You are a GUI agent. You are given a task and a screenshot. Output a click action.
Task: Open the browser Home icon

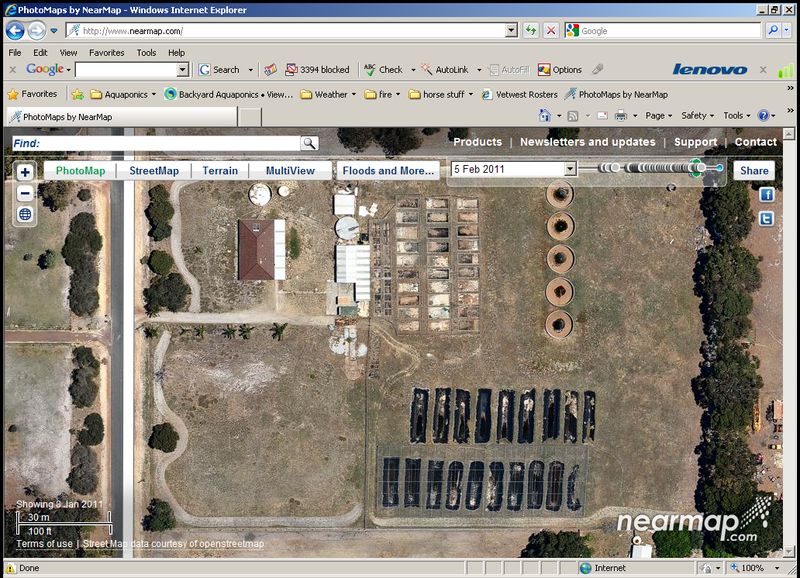point(545,116)
